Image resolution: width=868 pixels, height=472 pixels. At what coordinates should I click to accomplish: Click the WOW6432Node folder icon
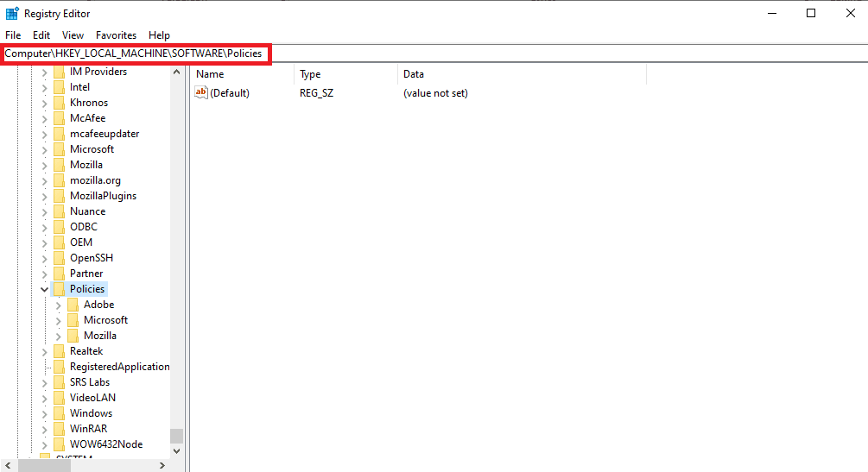pyautogui.click(x=60, y=444)
